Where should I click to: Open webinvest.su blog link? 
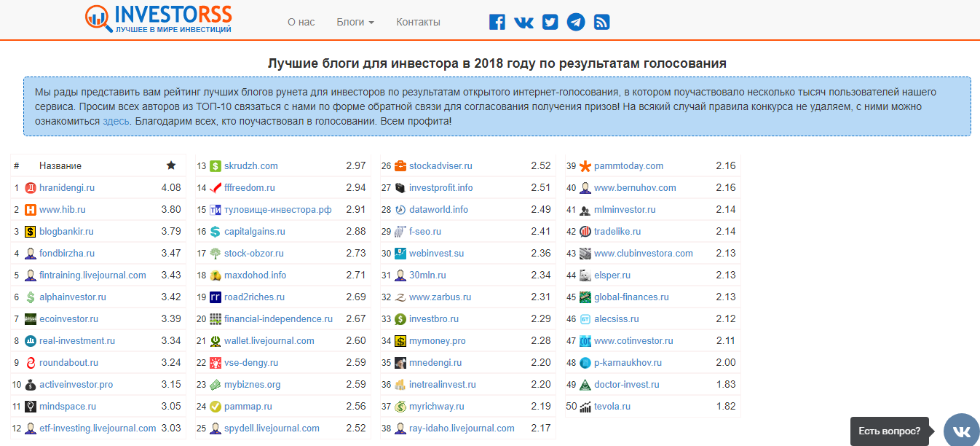point(436,254)
